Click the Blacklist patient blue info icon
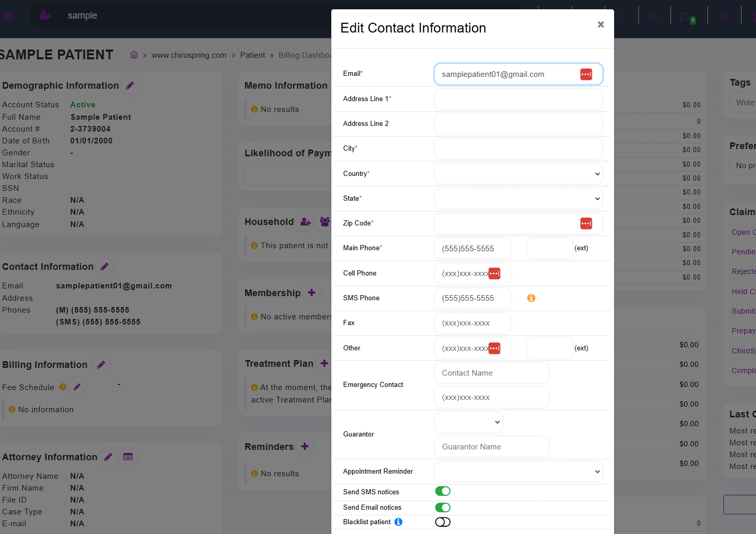Image resolution: width=756 pixels, height=534 pixels. (x=398, y=522)
